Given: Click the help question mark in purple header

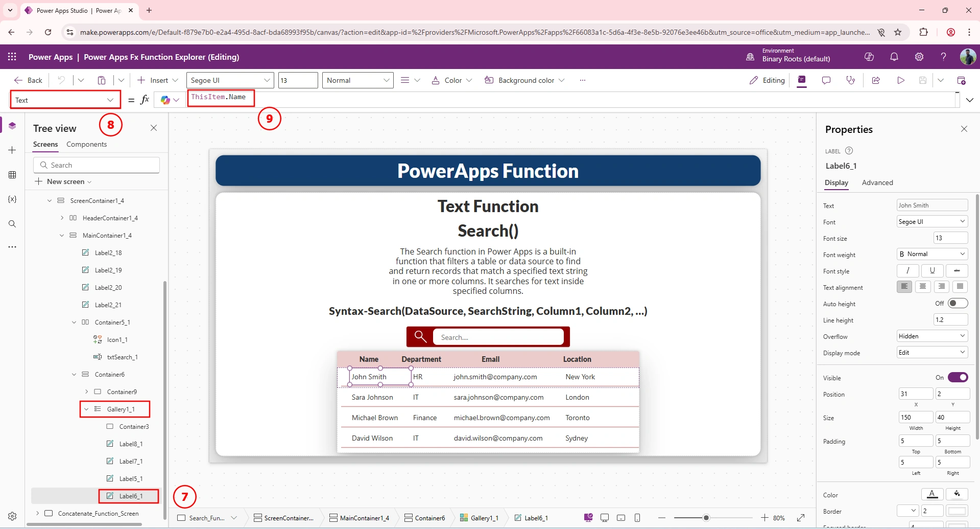Looking at the screenshot, I should tap(944, 57).
